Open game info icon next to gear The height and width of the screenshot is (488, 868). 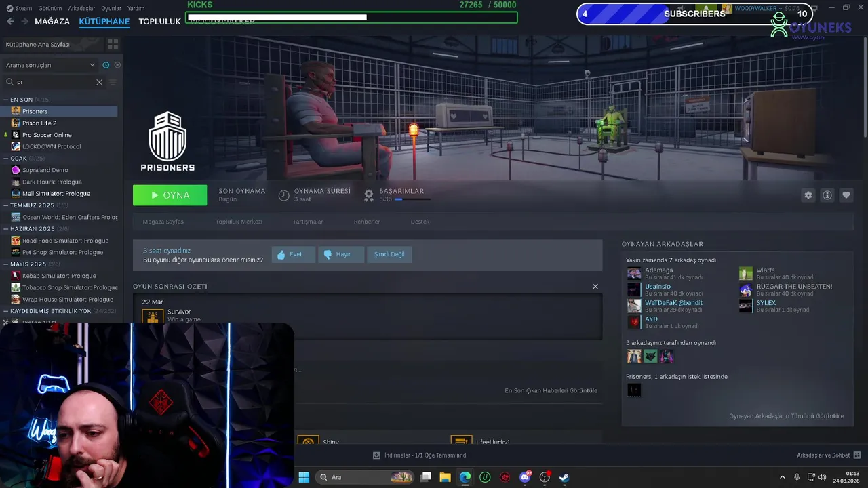827,195
